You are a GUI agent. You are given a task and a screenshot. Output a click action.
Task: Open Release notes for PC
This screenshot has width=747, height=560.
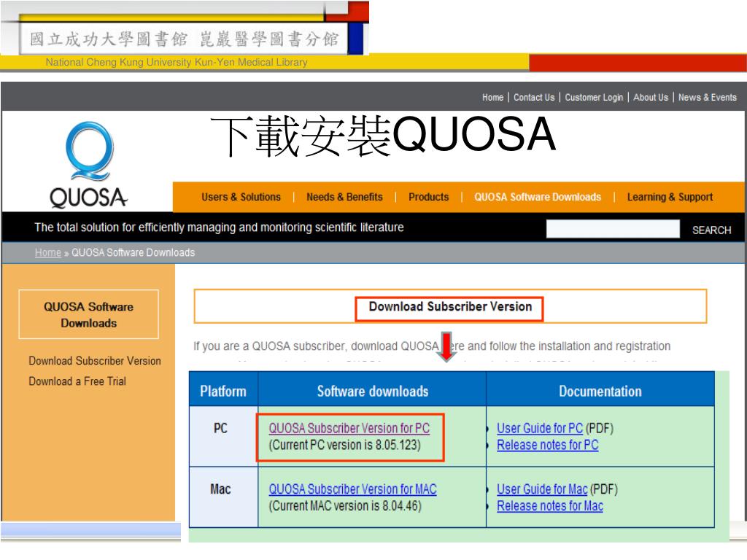tap(547, 445)
